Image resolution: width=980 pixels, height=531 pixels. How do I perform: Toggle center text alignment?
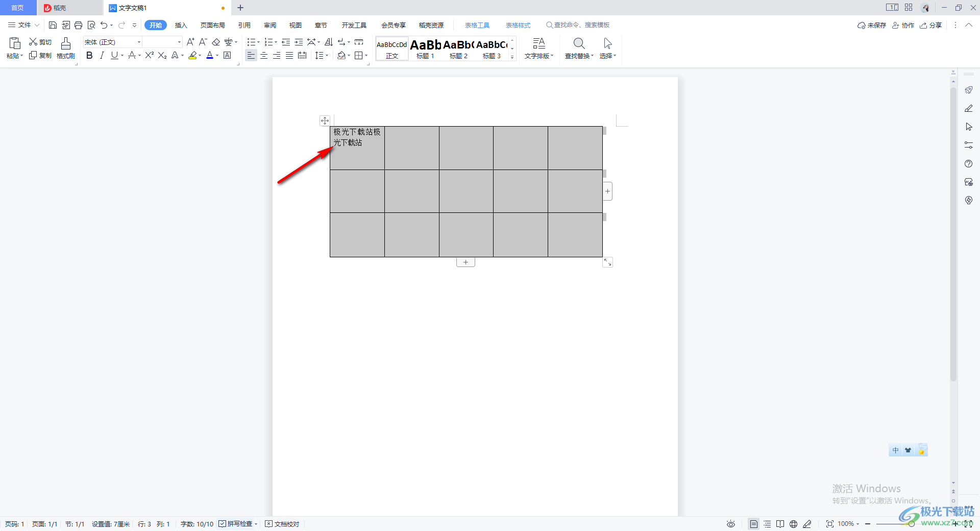264,55
